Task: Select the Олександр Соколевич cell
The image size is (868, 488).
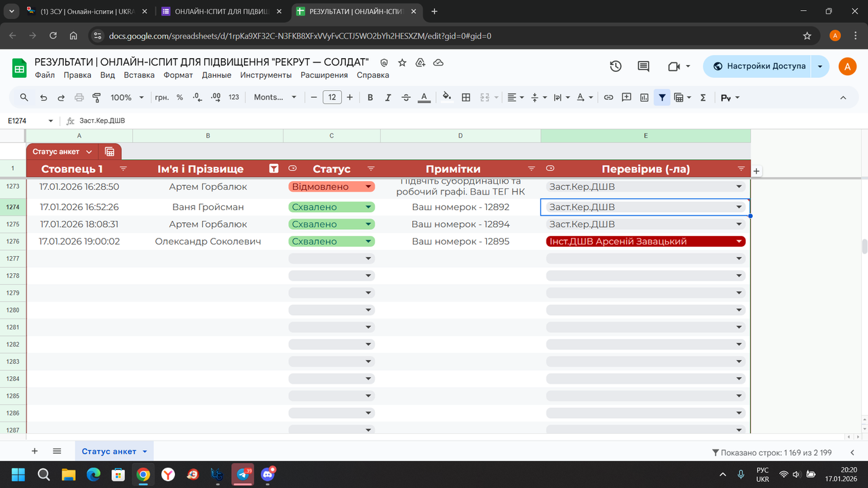Action: 208,241
